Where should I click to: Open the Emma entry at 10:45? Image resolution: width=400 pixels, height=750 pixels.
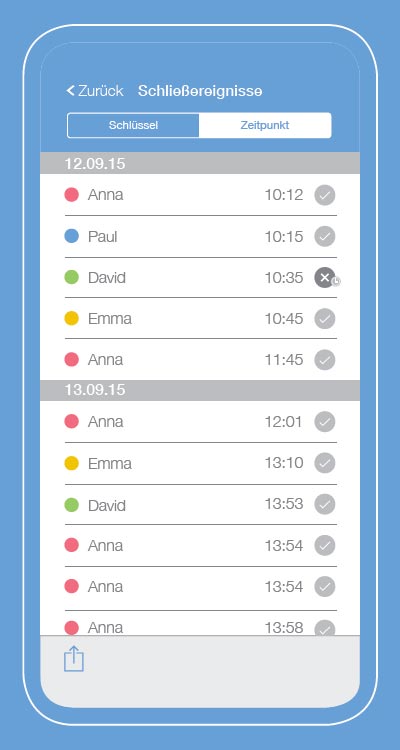(x=200, y=319)
